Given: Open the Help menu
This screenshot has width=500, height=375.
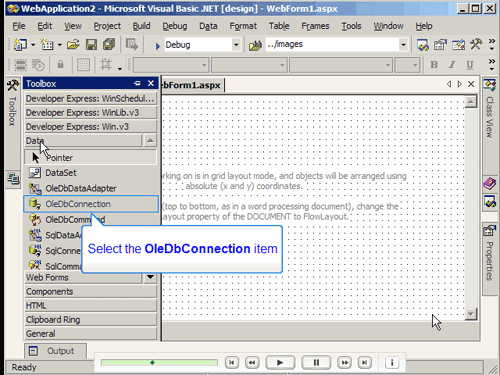Looking at the screenshot, I should click(x=424, y=26).
